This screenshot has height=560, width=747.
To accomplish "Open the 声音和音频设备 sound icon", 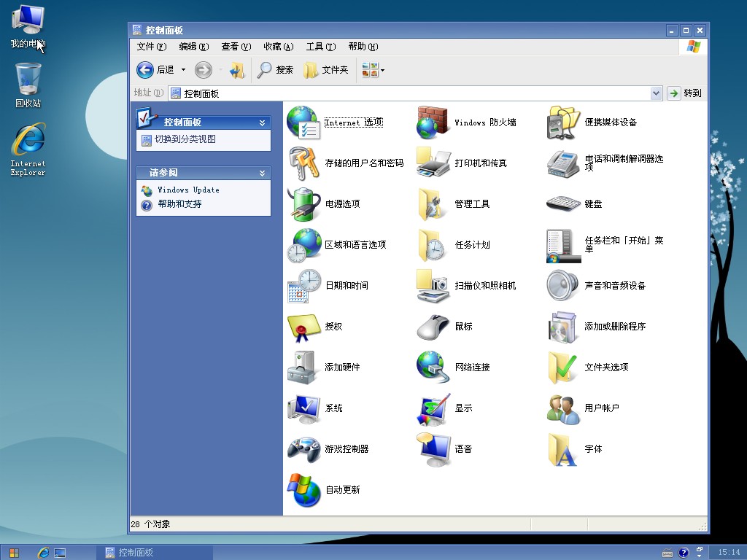I will pyautogui.click(x=562, y=286).
